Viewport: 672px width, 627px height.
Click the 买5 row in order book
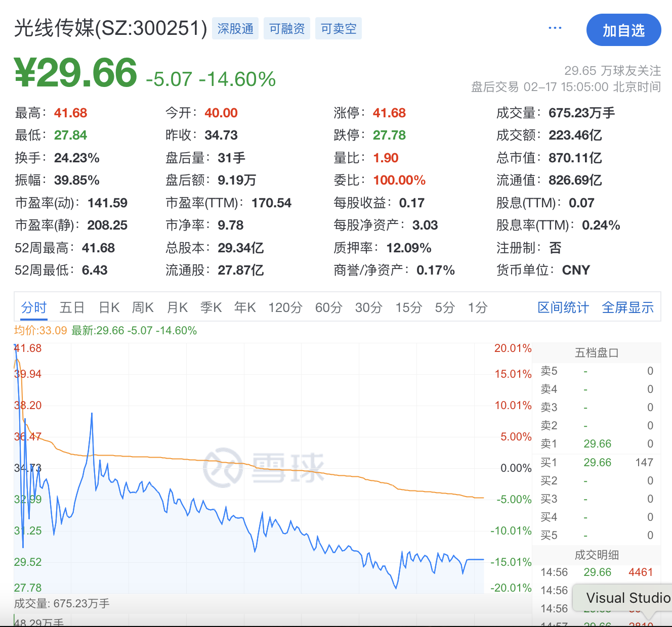[597, 535]
